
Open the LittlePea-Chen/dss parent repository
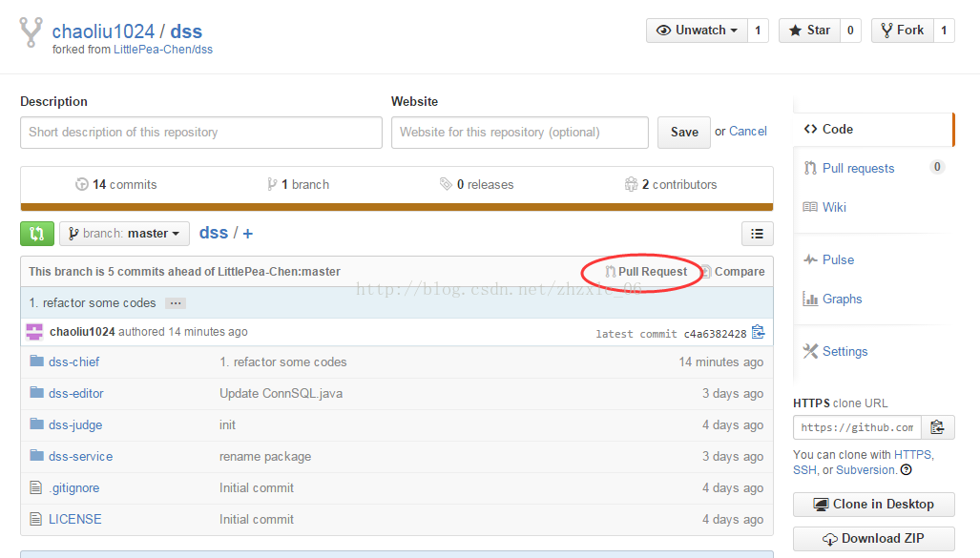[163, 50]
